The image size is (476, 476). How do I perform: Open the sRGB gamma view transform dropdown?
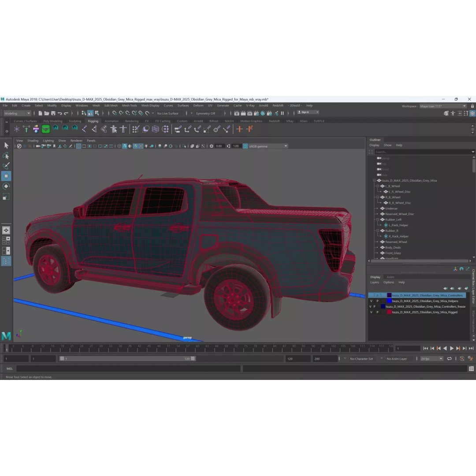click(268, 146)
